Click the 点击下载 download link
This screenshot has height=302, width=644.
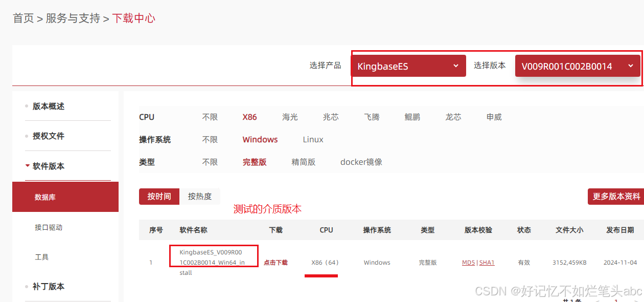(275, 262)
